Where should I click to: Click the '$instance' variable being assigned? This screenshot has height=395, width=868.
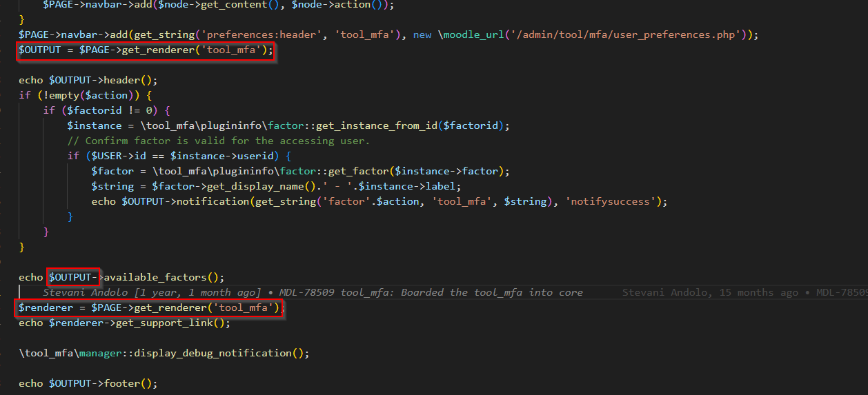94,125
